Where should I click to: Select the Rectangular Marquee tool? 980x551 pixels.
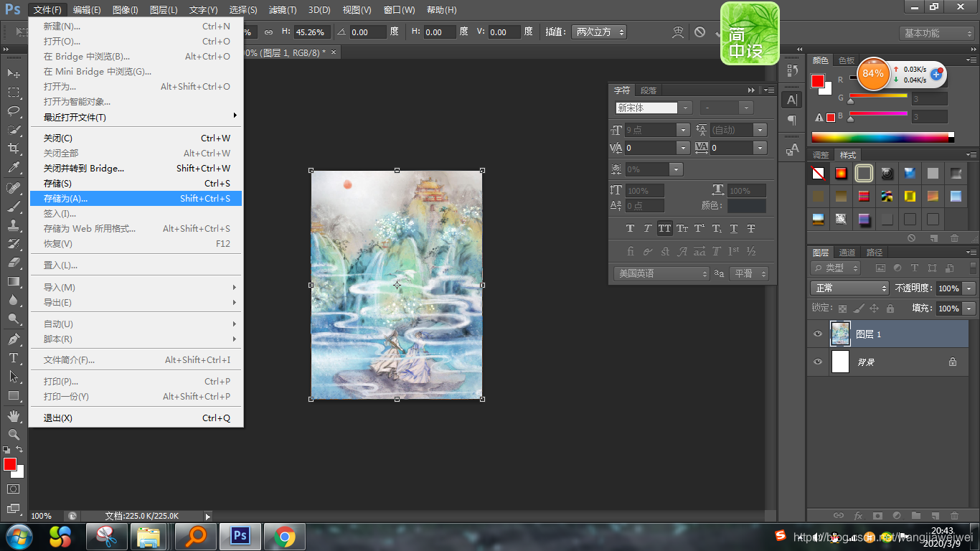click(14, 92)
